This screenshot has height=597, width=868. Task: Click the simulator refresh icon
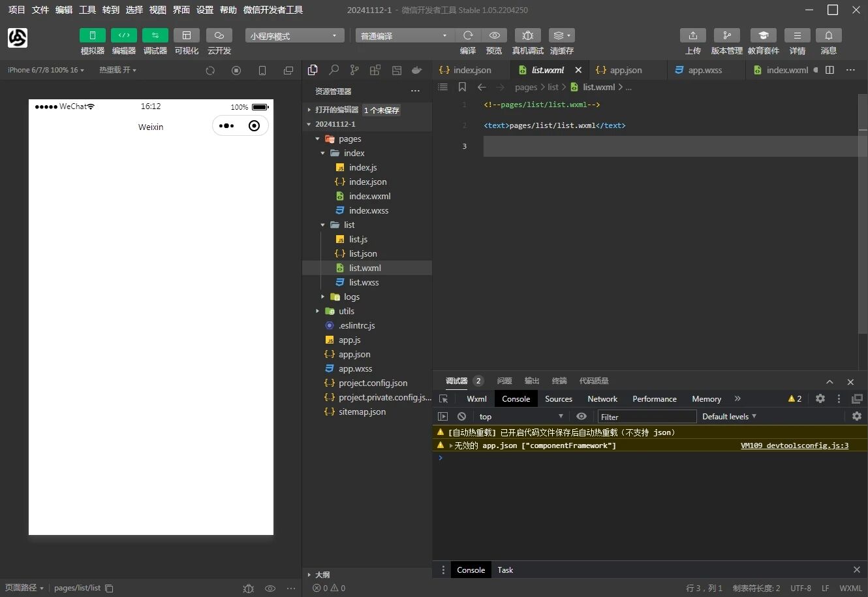(x=210, y=71)
